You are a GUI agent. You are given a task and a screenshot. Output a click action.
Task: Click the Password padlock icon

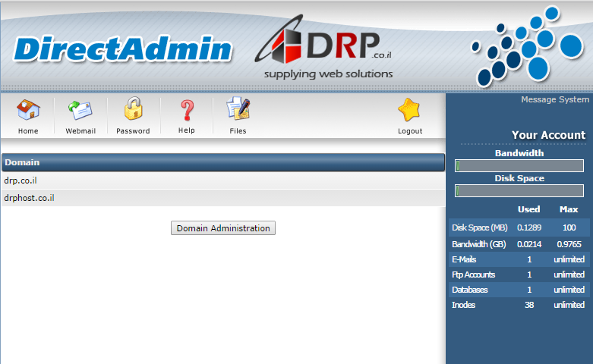coord(133,111)
